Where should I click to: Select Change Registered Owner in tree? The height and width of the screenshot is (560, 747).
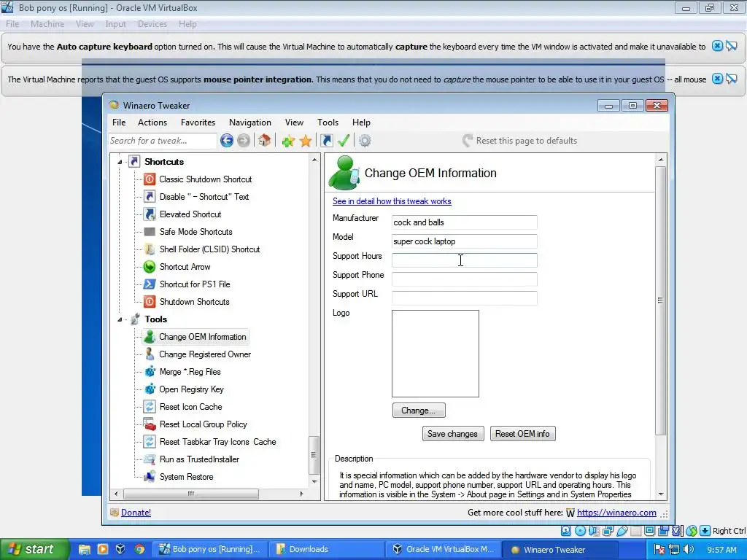click(x=205, y=354)
